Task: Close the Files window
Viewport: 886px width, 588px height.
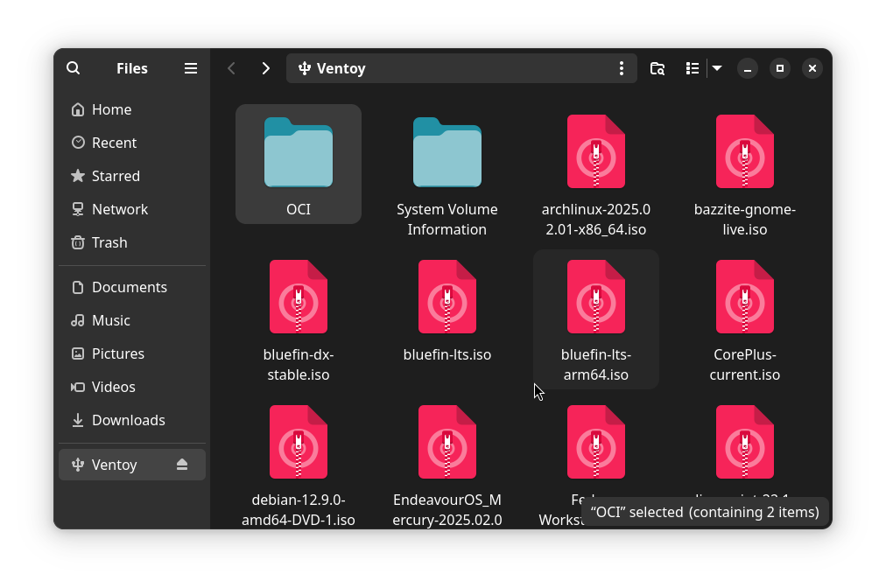Action: pos(812,68)
